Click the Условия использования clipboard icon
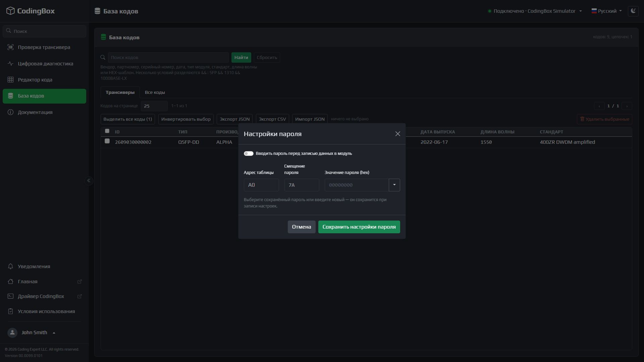644x362 pixels. [x=10, y=311]
